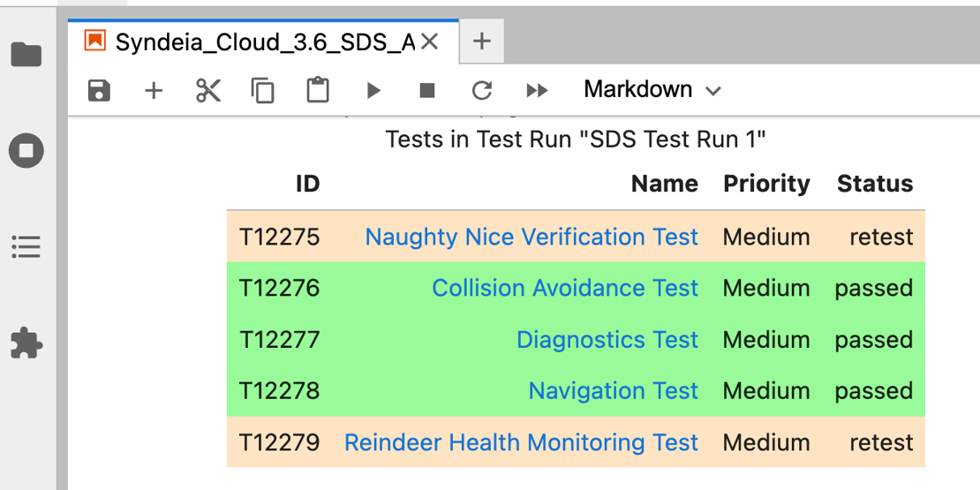Restart kernel and run all cells icon

[537, 91]
